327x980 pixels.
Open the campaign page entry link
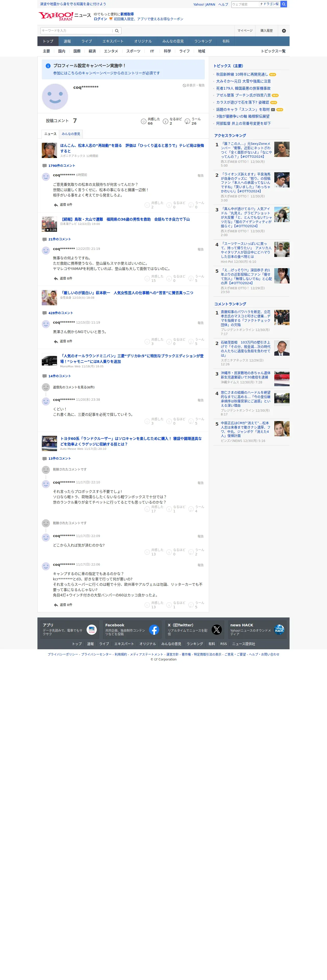106,73
